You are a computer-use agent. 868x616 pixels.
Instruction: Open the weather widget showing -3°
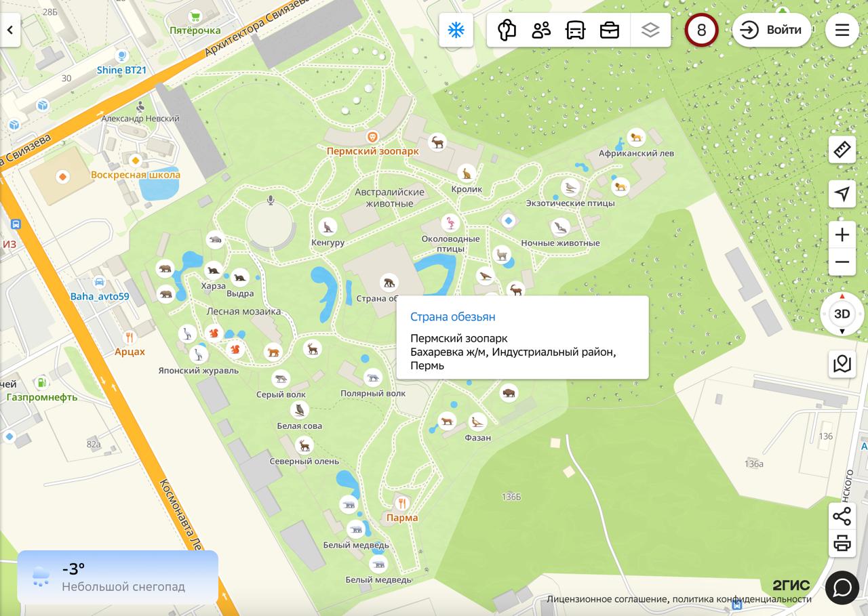[x=117, y=577]
